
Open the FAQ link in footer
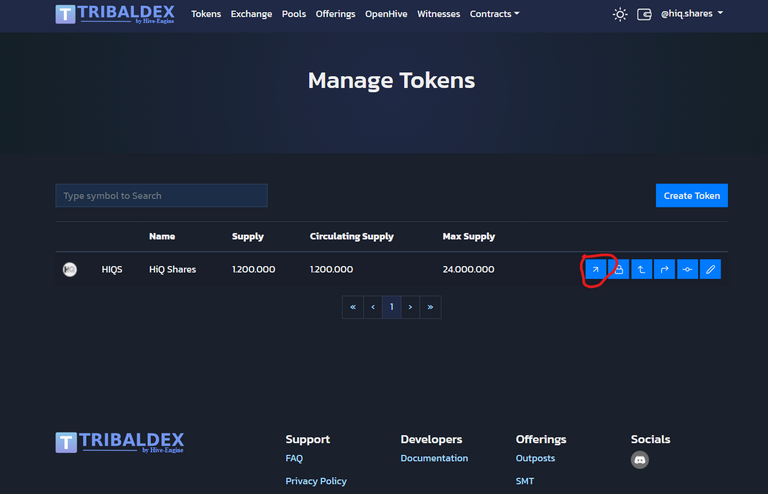click(x=294, y=458)
